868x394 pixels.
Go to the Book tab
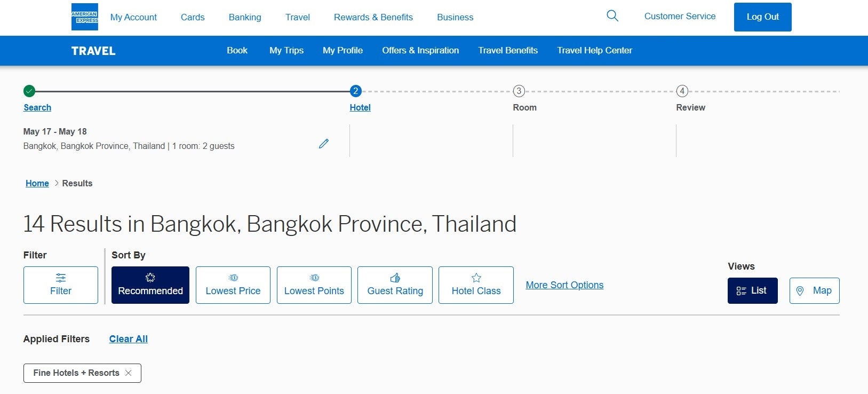pos(237,50)
